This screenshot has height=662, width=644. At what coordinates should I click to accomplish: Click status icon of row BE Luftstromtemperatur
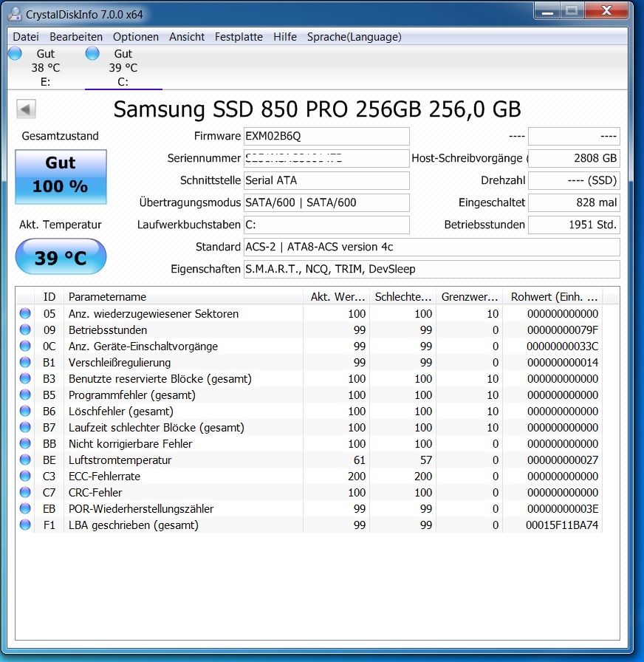click(x=25, y=460)
